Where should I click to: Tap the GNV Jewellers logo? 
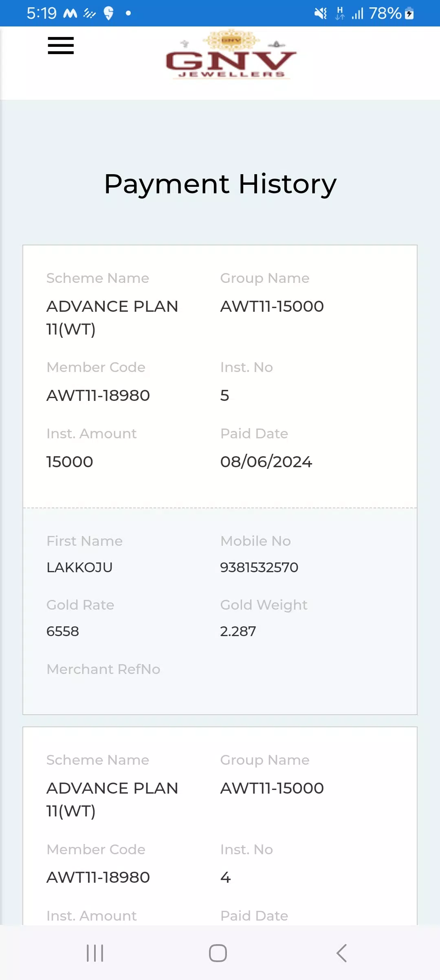click(x=231, y=55)
